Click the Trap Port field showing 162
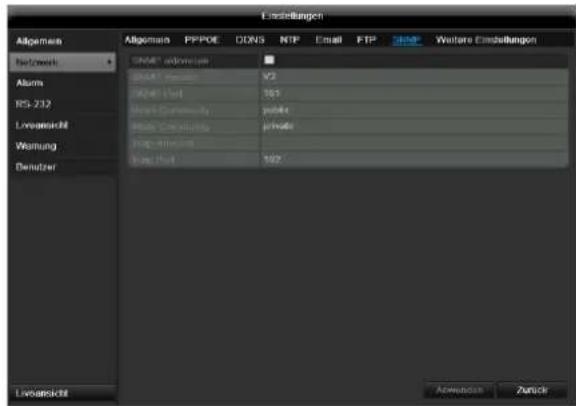This screenshot has width=576, height=406. coord(414,160)
